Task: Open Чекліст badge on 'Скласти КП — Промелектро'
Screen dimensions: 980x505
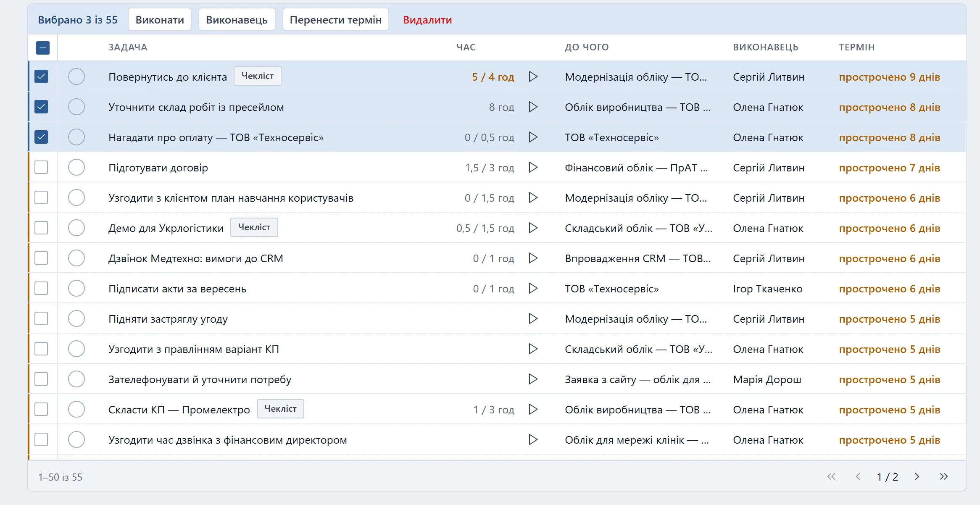Action: (280, 409)
